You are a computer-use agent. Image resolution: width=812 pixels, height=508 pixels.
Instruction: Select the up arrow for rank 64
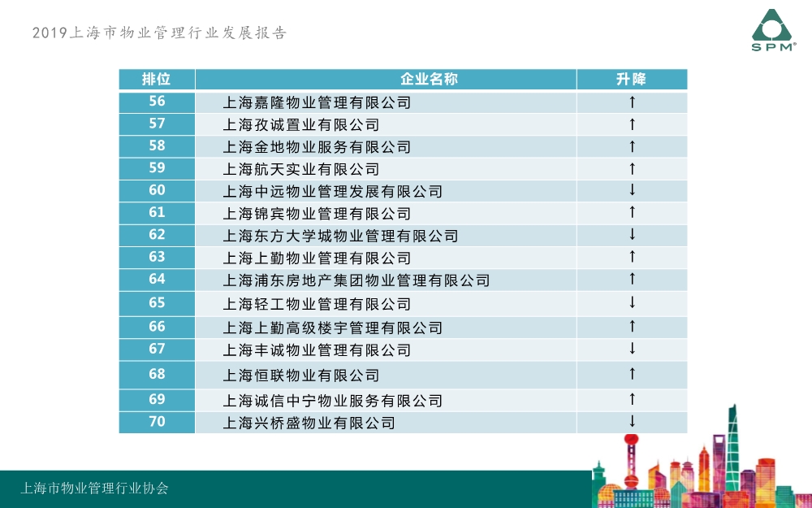point(632,280)
